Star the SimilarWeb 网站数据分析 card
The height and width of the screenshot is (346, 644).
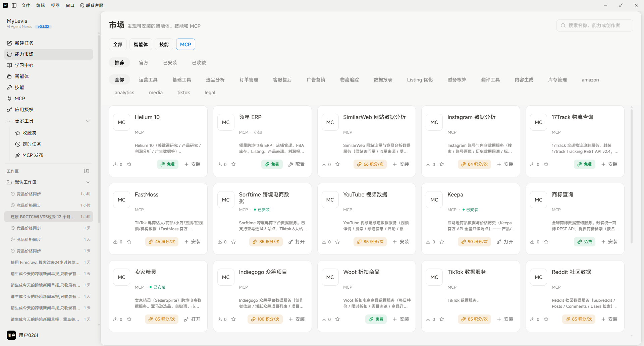click(337, 164)
